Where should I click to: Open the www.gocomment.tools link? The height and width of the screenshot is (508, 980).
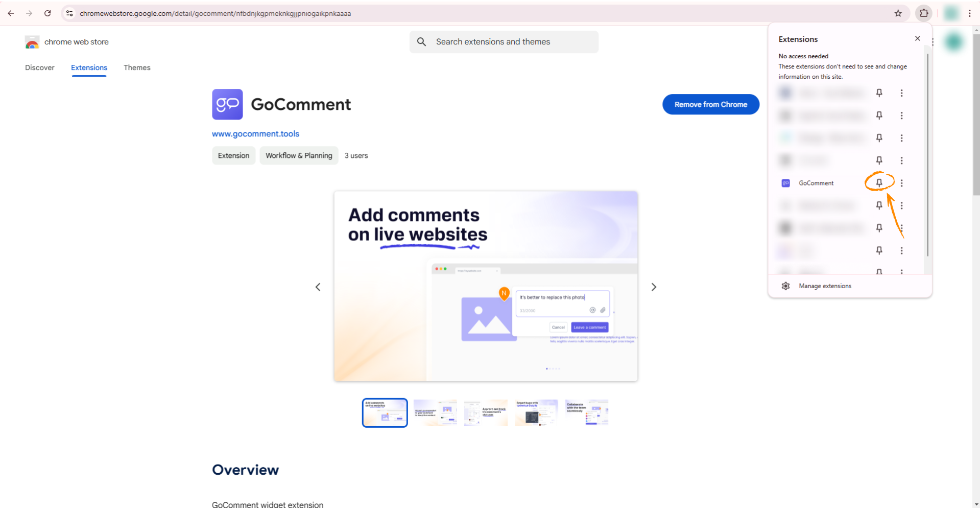point(255,134)
